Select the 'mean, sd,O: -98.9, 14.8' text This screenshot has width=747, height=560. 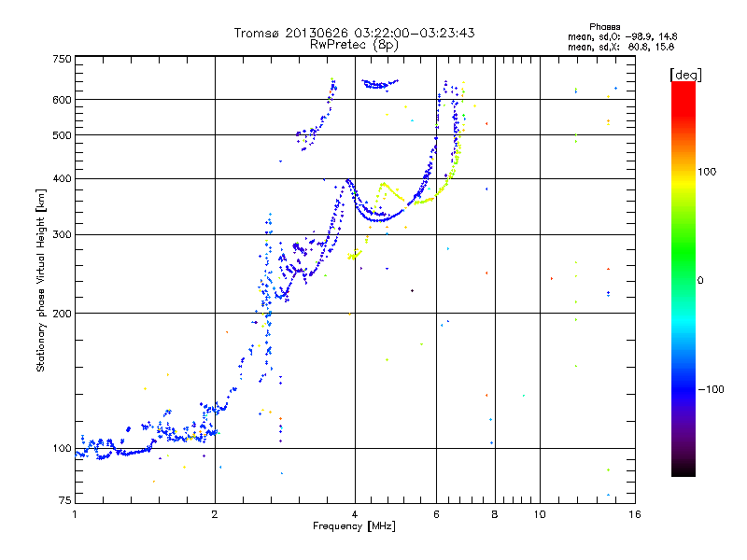pyautogui.click(x=622, y=36)
